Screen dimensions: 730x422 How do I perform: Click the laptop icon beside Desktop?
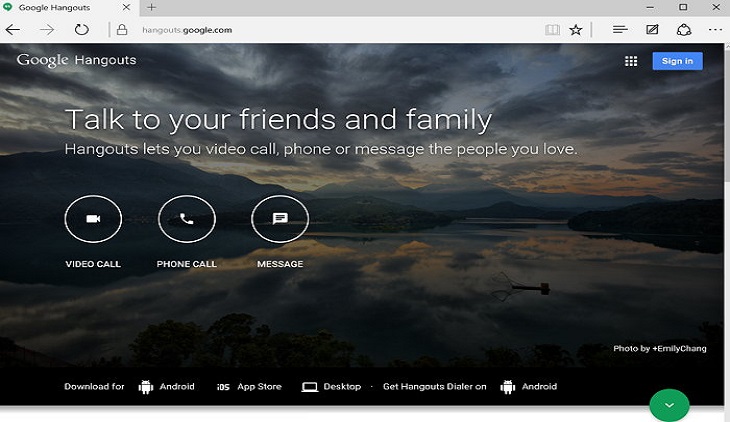310,387
